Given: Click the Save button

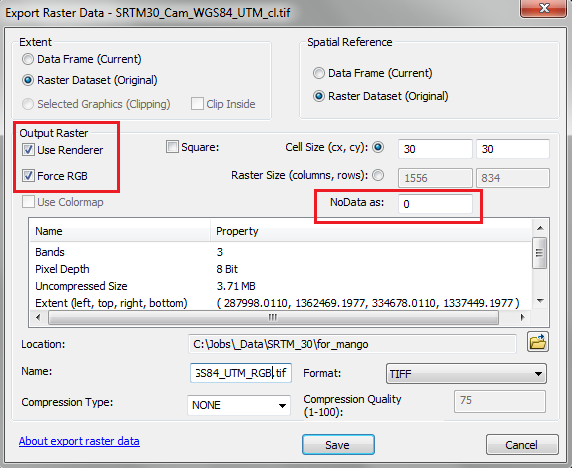Looking at the screenshot, I should [x=338, y=445].
